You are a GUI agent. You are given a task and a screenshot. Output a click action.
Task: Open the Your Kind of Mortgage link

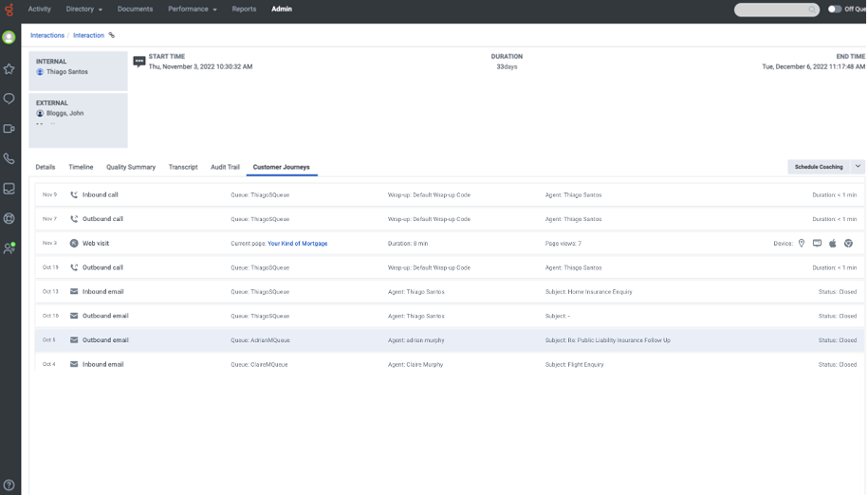click(297, 244)
